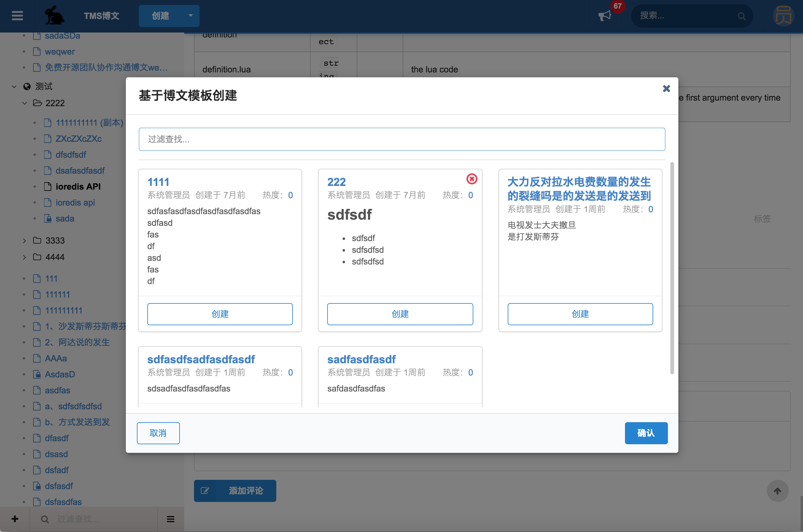Click the scroll-to-top arrow button
803x532 pixels.
[x=778, y=491]
